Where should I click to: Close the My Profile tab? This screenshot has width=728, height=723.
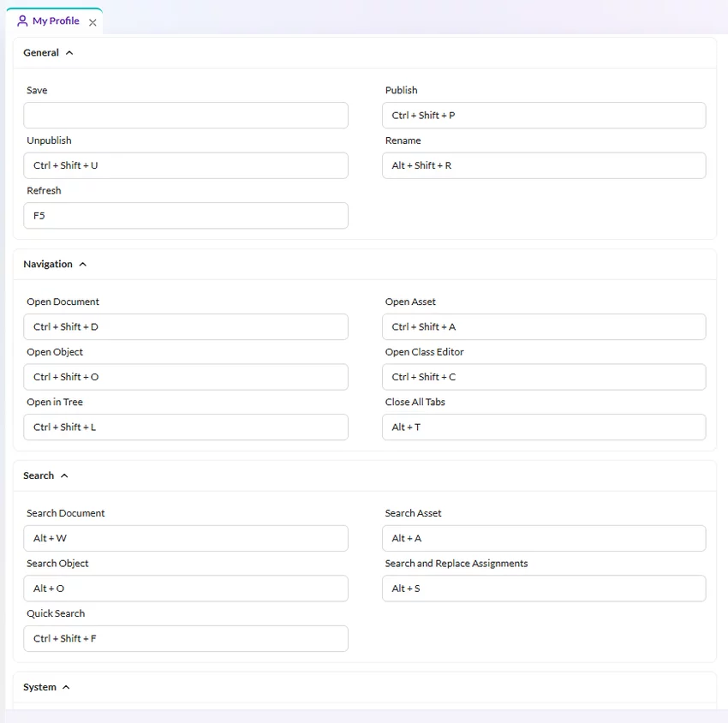(92, 22)
